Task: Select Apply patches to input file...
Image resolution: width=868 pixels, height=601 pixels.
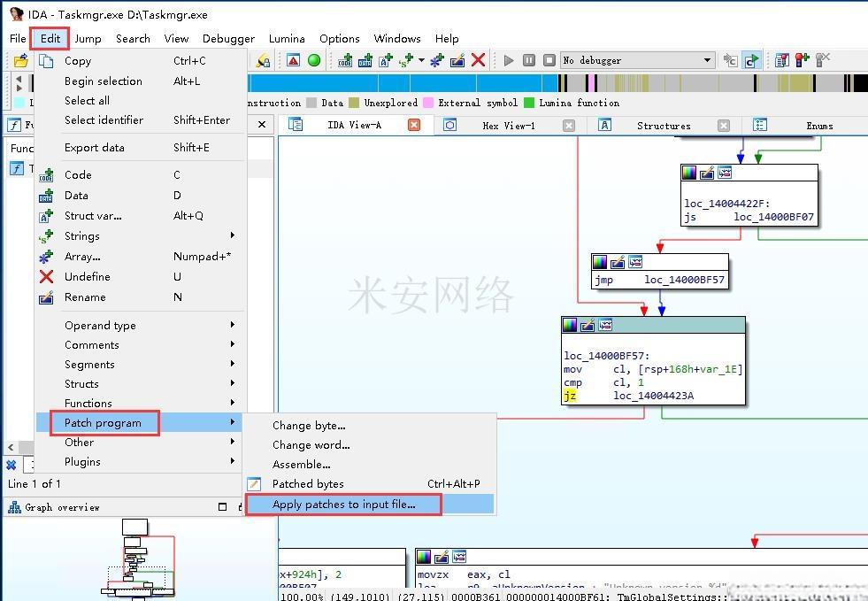Action: [x=369, y=504]
